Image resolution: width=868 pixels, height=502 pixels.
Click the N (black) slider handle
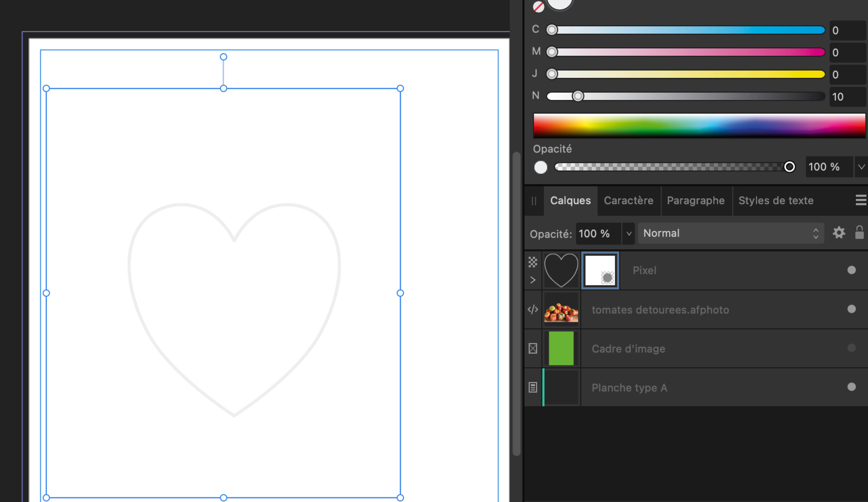(x=578, y=96)
